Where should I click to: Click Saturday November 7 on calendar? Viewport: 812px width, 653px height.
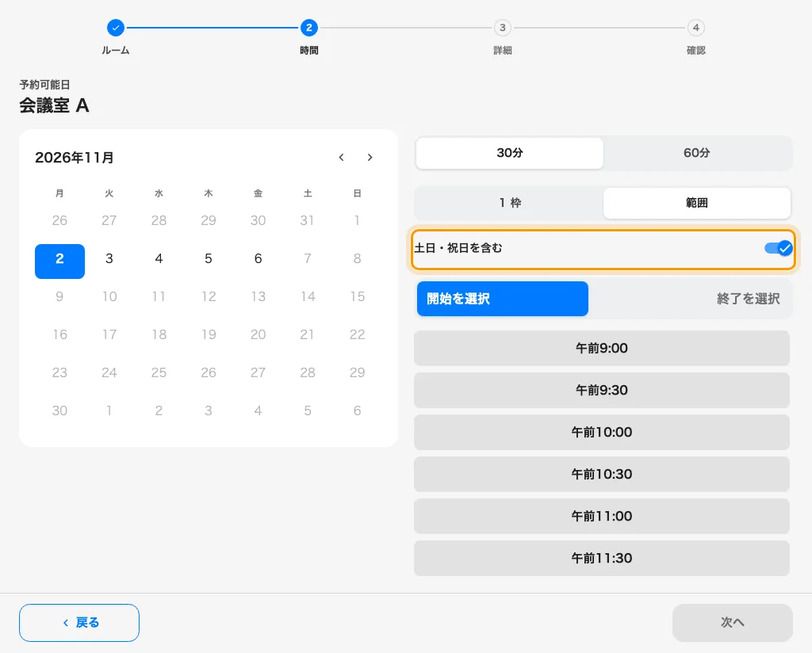(x=308, y=258)
